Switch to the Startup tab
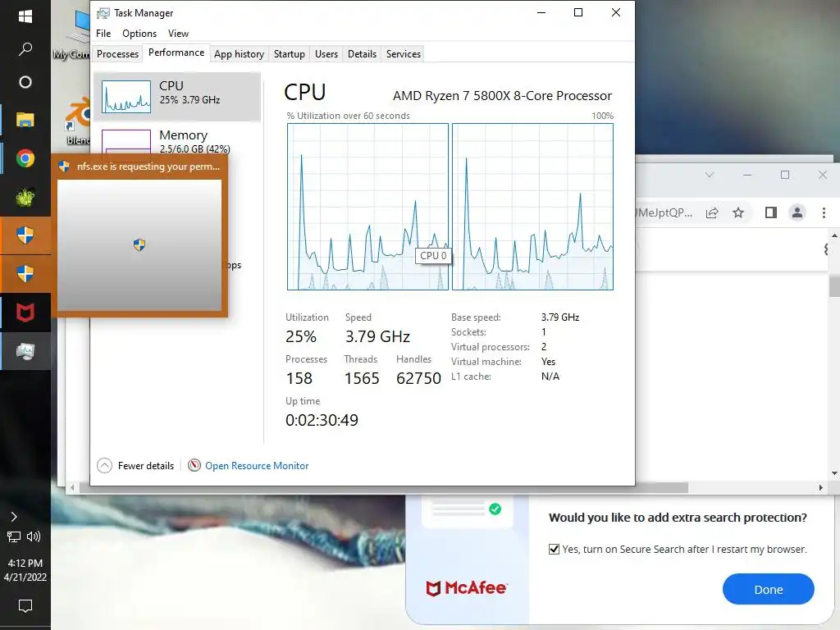840x630 pixels. (x=290, y=53)
